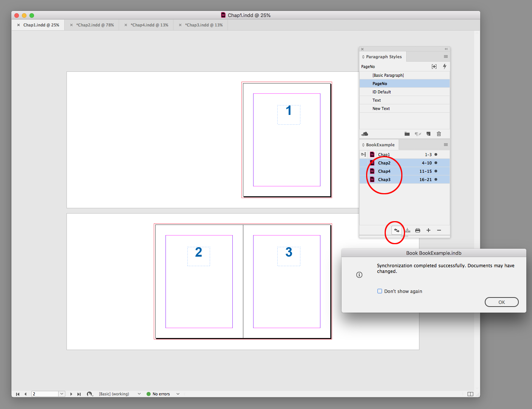Screen dimensions: 532x409
Task: Click Clear Overrides icon in Paragraph Styles
Action: click(x=418, y=134)
